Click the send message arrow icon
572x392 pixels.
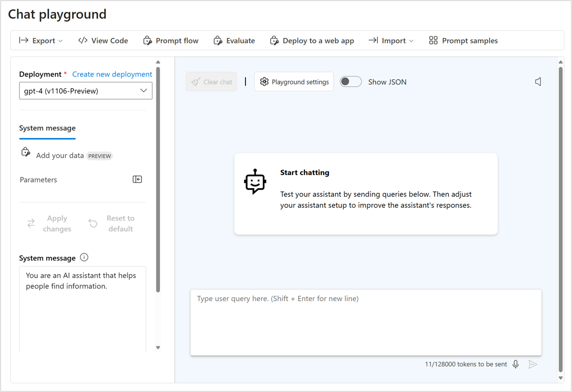tap(533, 364)
